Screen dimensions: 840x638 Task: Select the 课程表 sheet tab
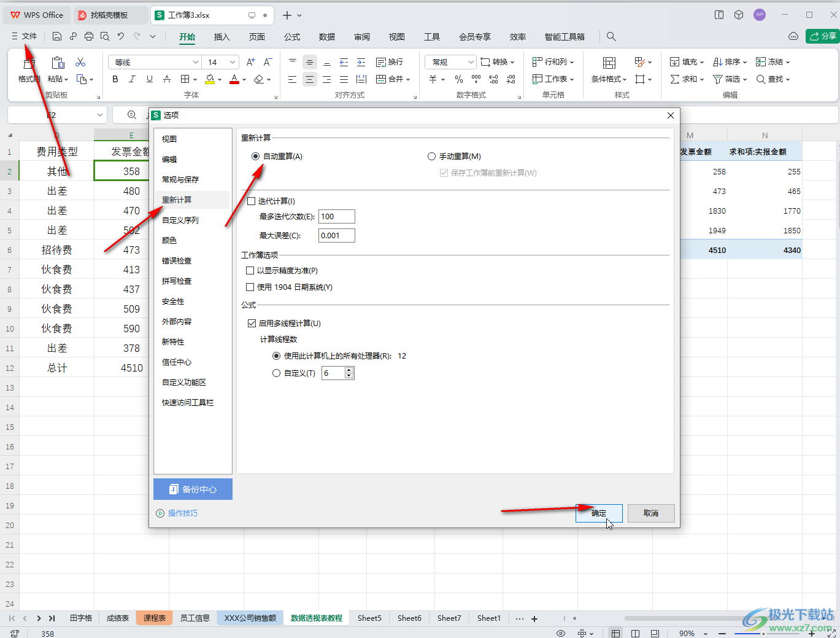(155, 618)
